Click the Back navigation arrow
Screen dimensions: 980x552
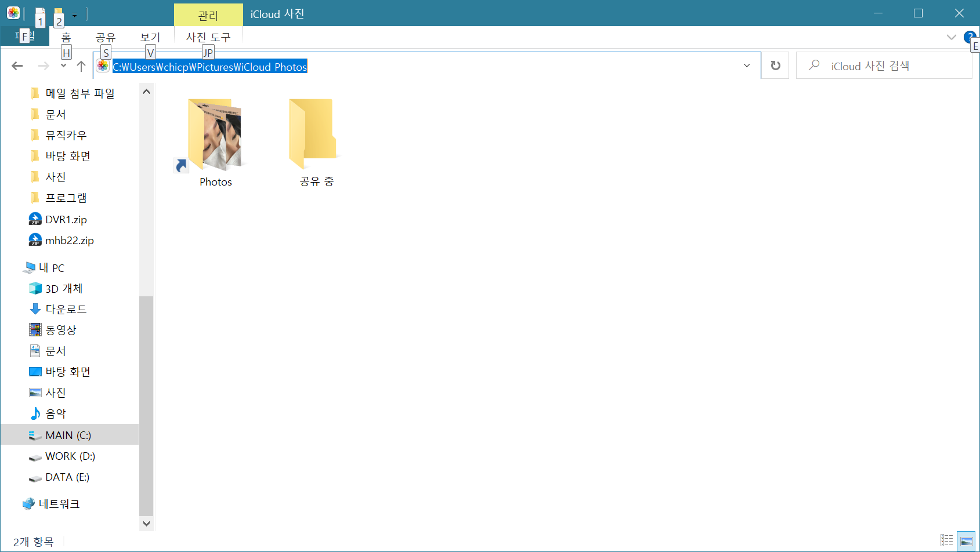17,66
